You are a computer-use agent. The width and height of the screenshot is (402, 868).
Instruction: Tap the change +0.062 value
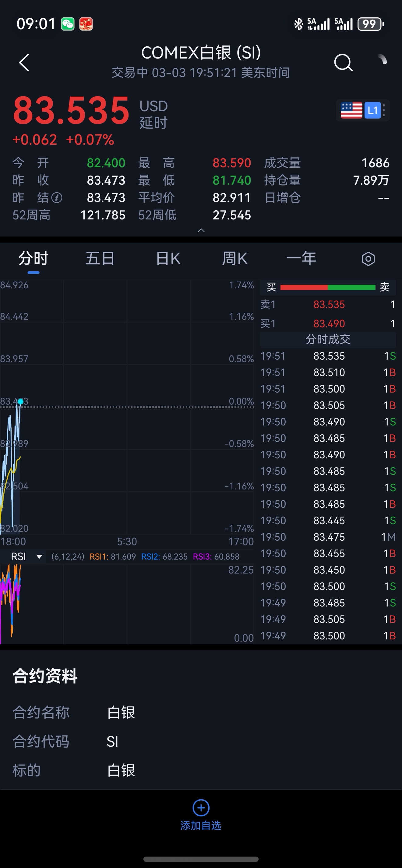coord(35,140)
